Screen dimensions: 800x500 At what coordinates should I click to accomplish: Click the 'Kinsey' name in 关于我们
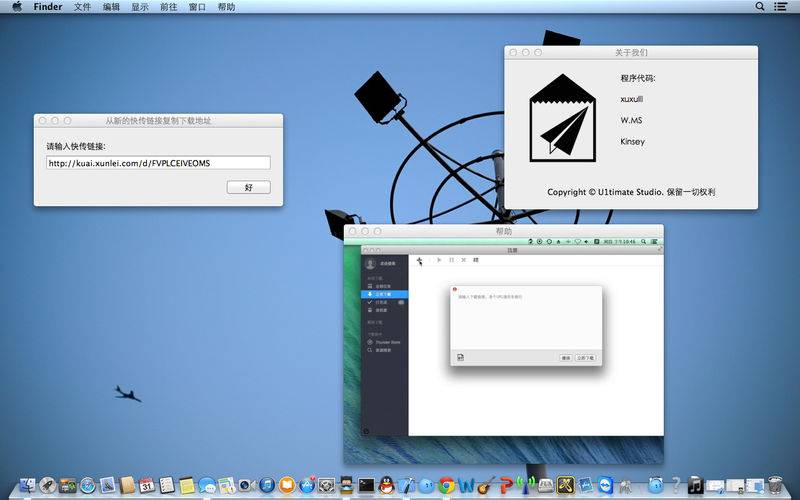pyautogui.click(x=633, y=141)
